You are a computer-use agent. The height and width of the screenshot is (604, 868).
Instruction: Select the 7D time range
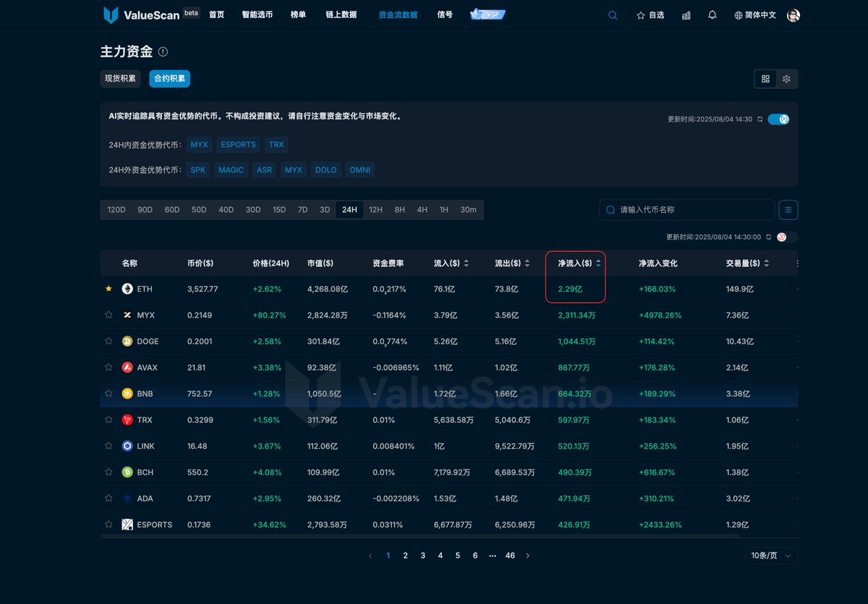pos(302,210)
